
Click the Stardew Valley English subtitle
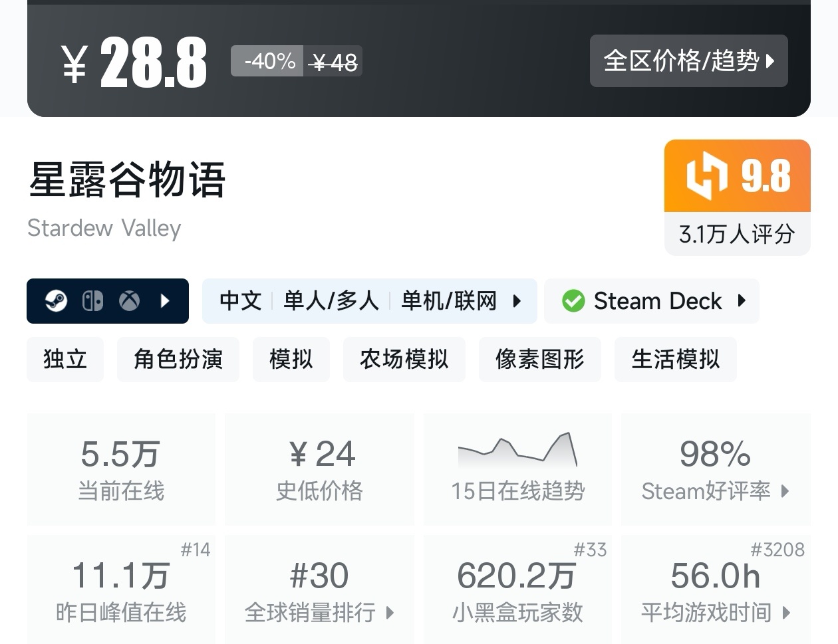104,228
